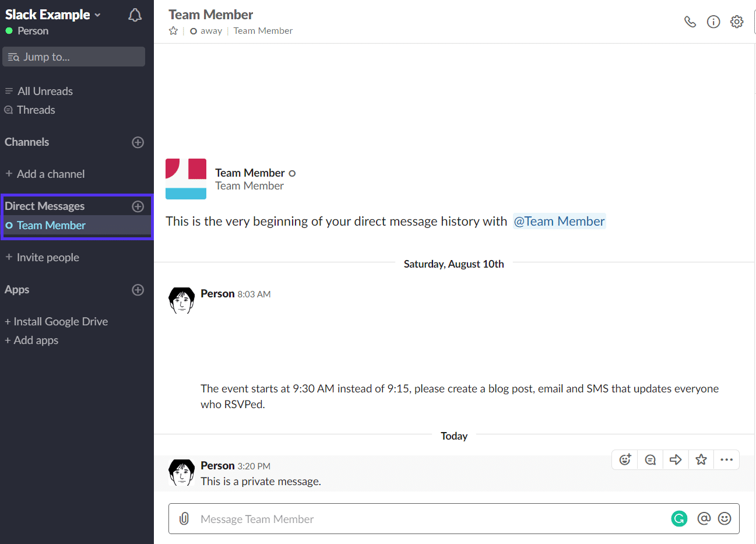The height and width of the screenshot is (544, 756).
Task: Start a thread on the private message
Action: point(650,459)
